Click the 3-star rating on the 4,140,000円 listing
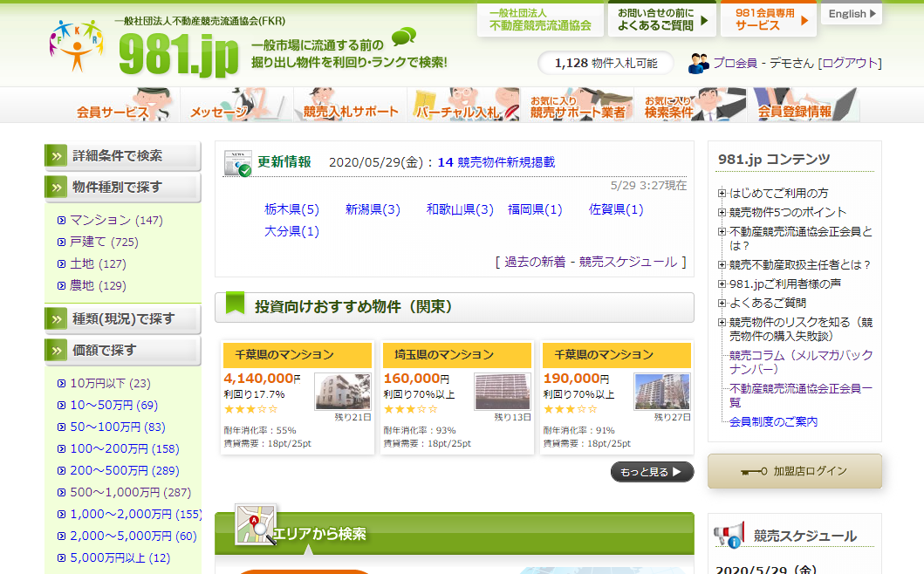This screenshot has width=924, height=574. point(250,409)
